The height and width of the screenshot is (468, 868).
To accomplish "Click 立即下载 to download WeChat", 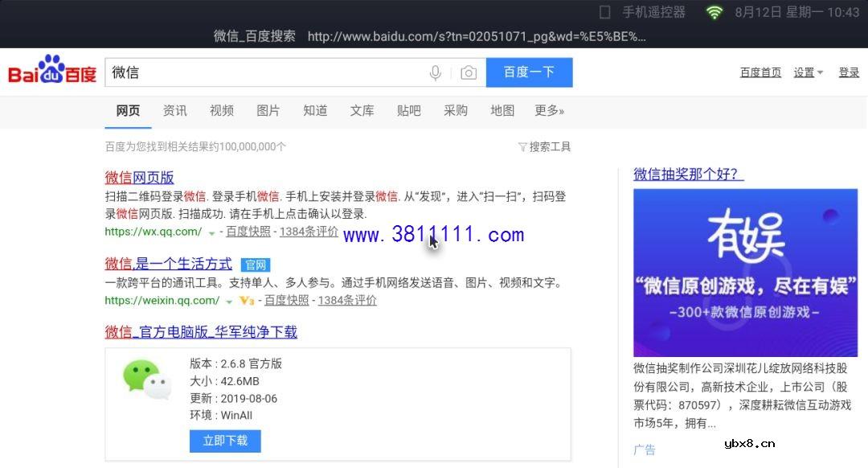I will click(224, 441).
